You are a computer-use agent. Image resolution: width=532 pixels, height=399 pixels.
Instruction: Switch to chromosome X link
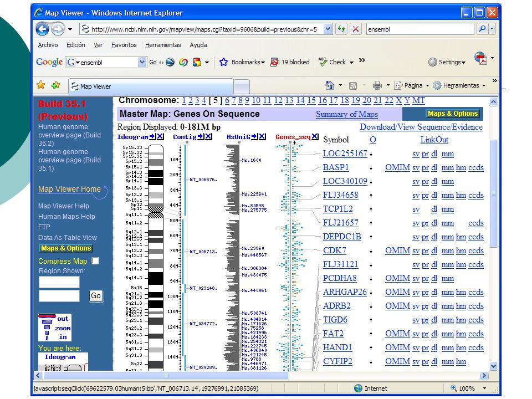[398, 100]
